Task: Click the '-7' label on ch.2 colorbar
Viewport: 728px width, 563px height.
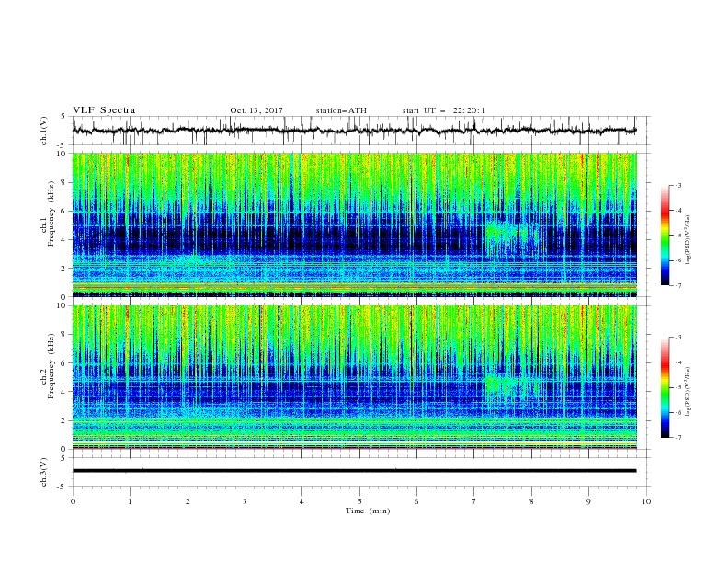Action: 678,437
